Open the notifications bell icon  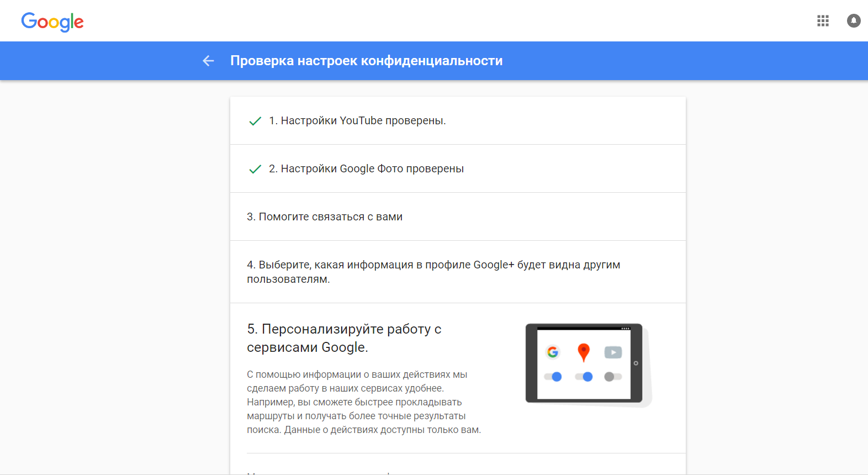click(x=854, y=21)
